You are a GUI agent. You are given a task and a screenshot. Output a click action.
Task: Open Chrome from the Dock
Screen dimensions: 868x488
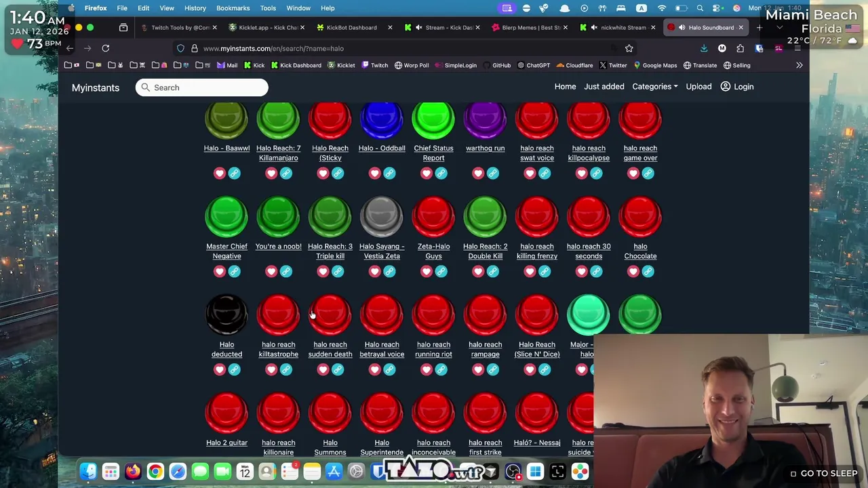155,472
